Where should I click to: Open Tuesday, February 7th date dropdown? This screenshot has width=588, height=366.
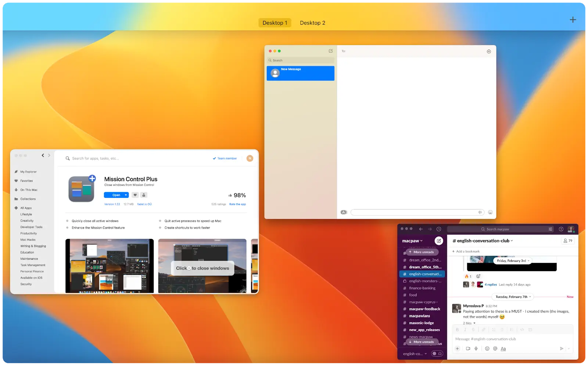[x=513, y=297]
